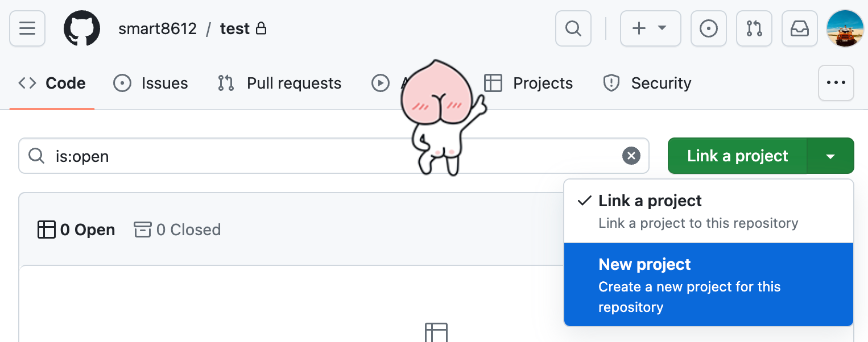Switch to the Security tab
Viewport: 868px width, 342px height.
pos(647,84)
